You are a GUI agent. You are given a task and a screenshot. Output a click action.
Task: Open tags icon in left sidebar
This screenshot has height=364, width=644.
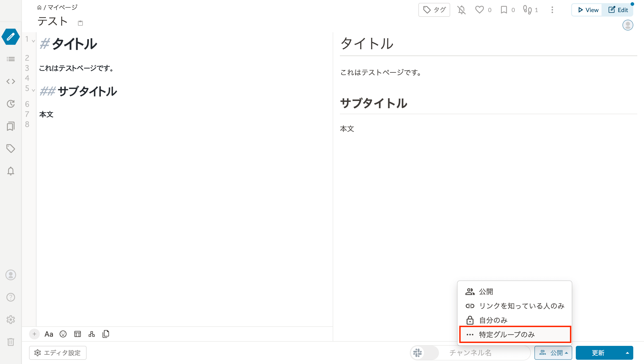coord(11,148)
